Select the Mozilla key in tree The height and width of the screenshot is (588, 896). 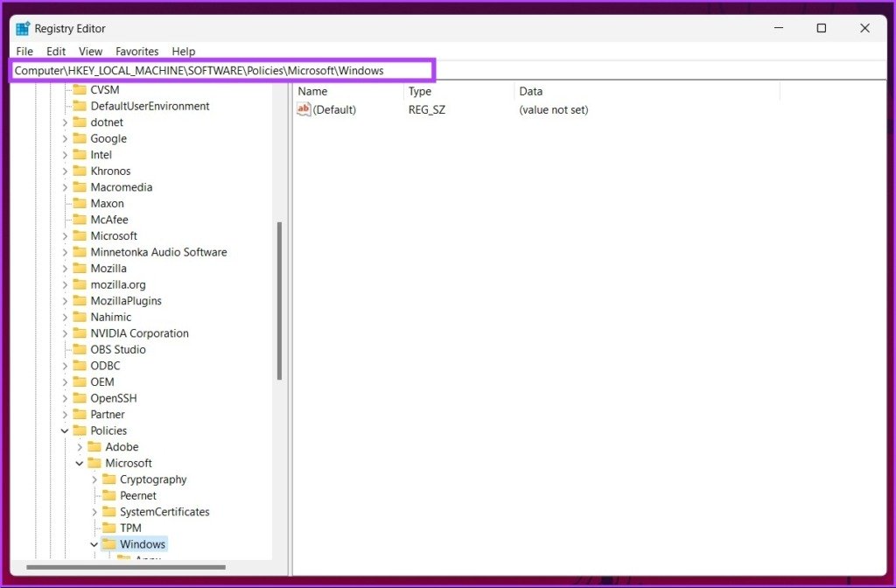coord(108,269)
